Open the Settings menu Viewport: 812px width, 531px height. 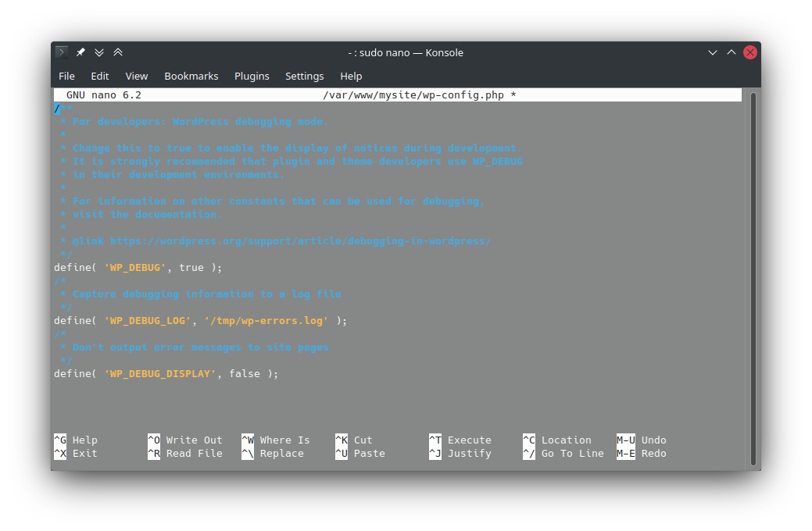click(x=305, y=76)
